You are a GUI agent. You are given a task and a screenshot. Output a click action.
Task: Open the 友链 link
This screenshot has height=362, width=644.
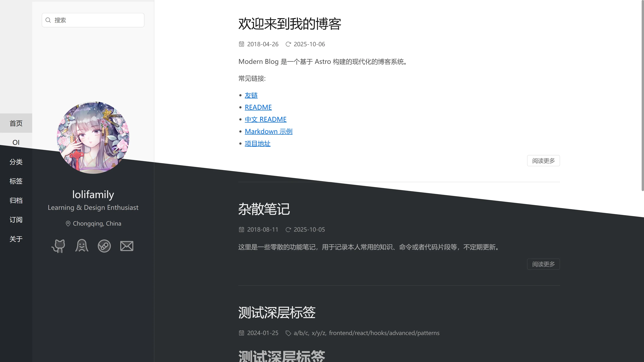click(251, 95)
